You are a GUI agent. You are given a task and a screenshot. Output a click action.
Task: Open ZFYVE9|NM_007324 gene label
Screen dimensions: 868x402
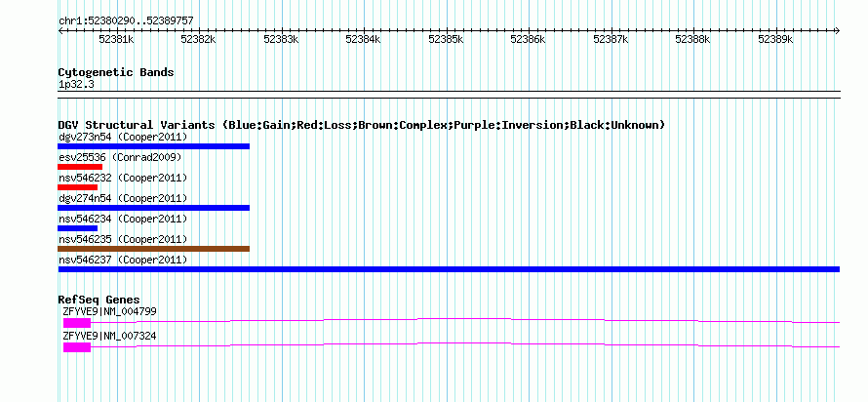pos(109,336)
